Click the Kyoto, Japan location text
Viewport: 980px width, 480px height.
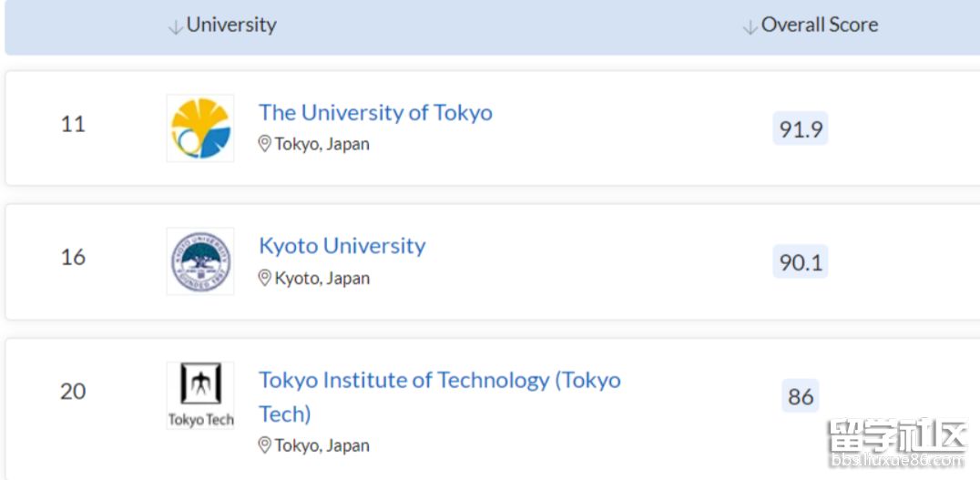(322, 278)
